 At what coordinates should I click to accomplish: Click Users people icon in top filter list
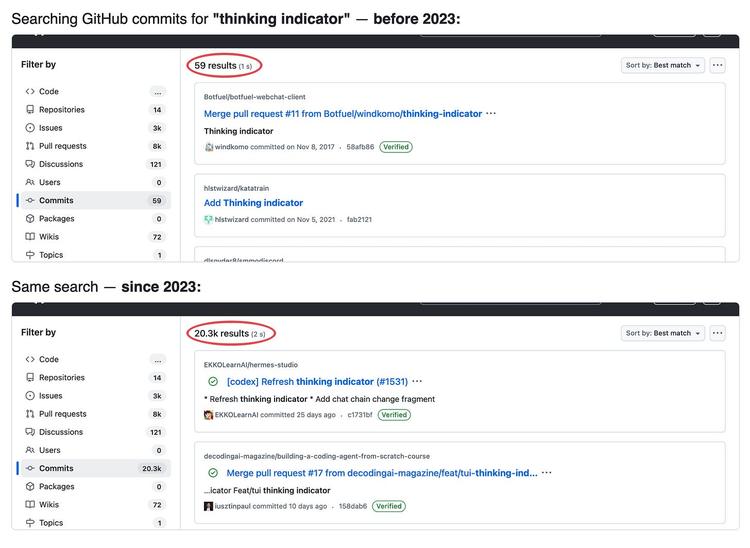[30, 182]
